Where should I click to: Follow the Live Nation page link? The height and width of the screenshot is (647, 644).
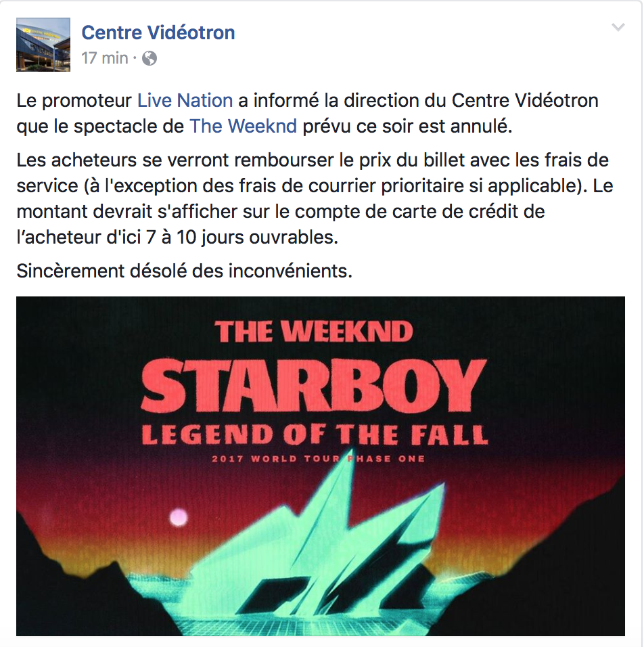coord(185,101)
